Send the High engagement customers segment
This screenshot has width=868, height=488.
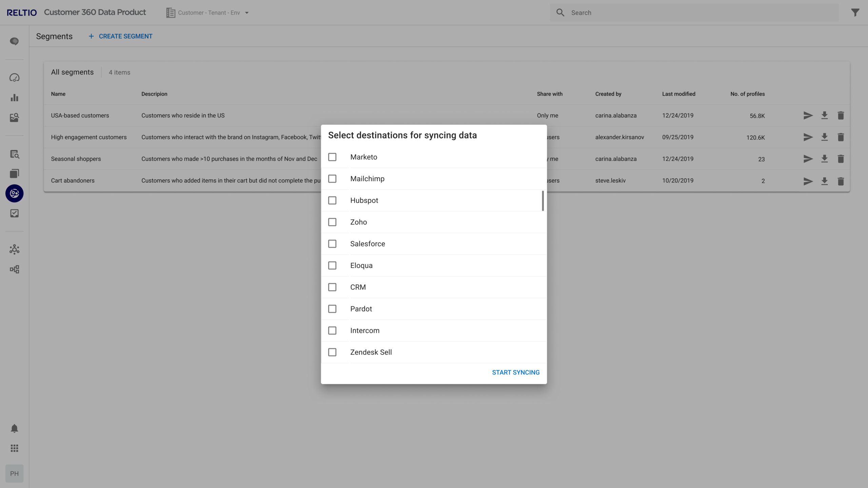click(808, 137)
